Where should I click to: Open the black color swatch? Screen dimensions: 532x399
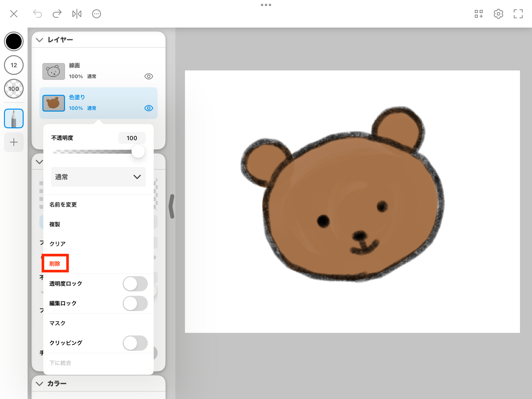pos(14,41)
